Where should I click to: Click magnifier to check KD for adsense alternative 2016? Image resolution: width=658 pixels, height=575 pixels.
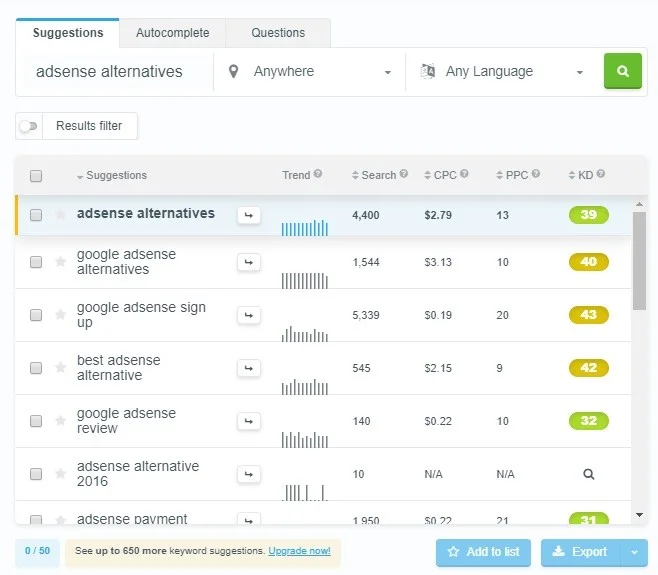589,474
